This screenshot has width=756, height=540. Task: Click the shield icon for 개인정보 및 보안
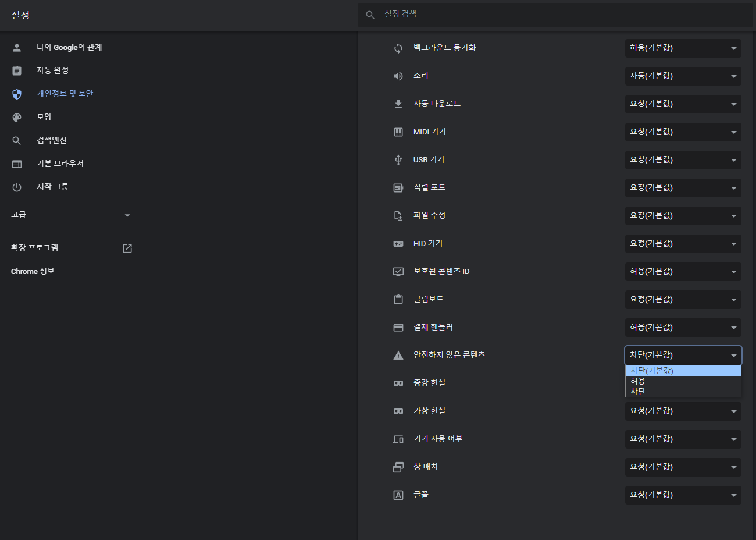17,94
